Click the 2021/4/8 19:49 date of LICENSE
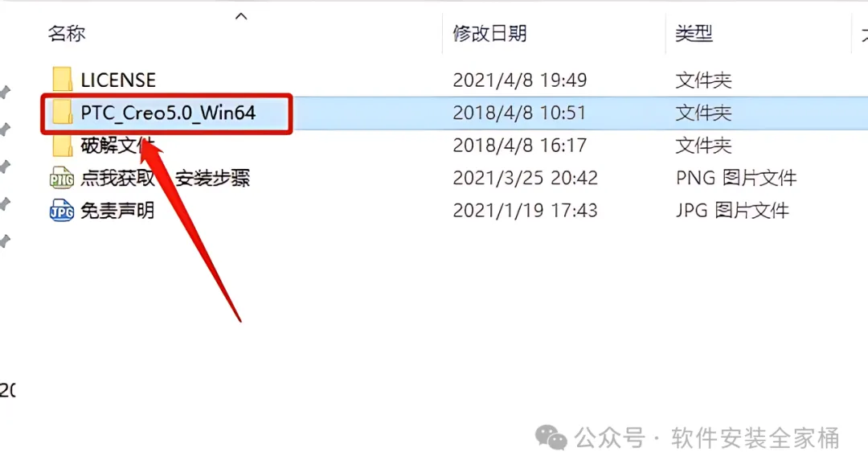This screenshot has width=868, height=473. [520, 80]
